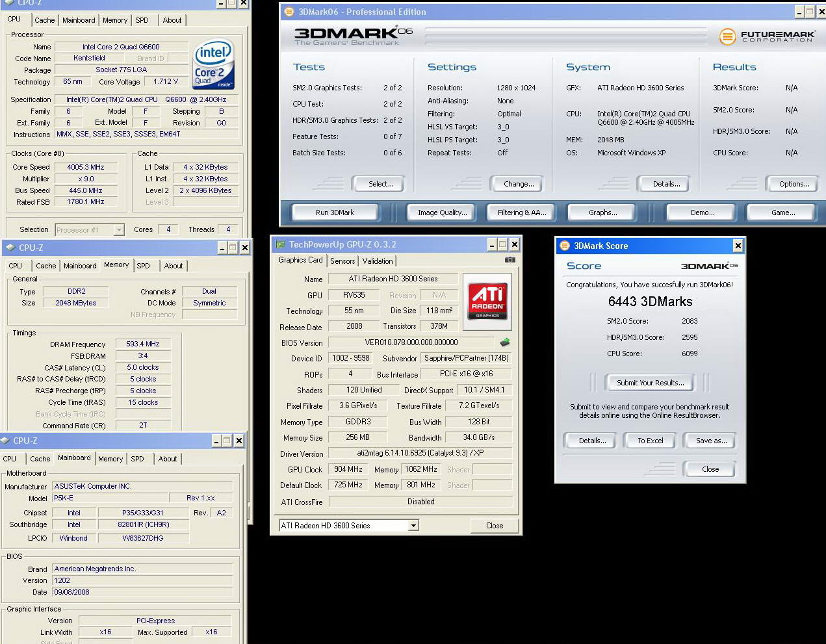Click Change button under Settings
826x644 pixels.
pos(519,184)
